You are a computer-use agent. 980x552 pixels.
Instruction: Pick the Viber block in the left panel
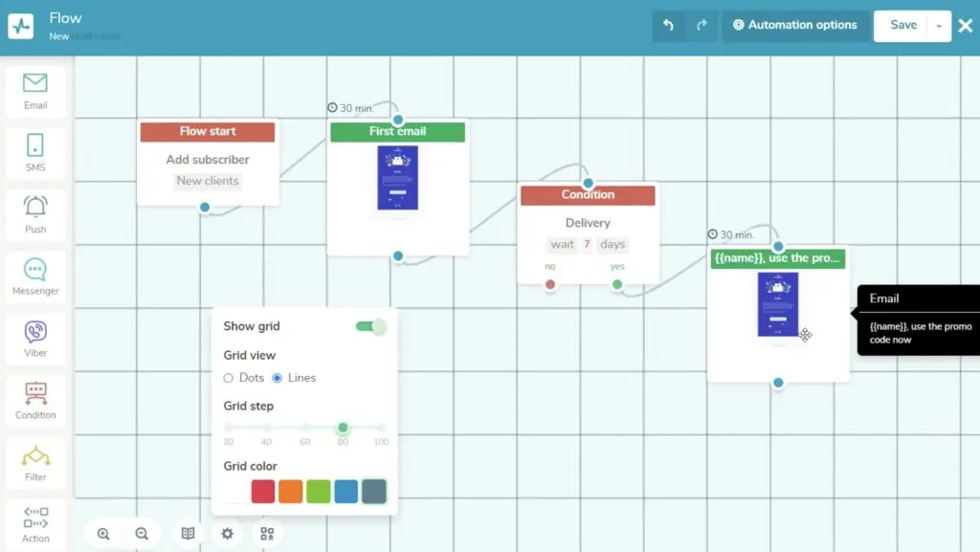(35, 339)
